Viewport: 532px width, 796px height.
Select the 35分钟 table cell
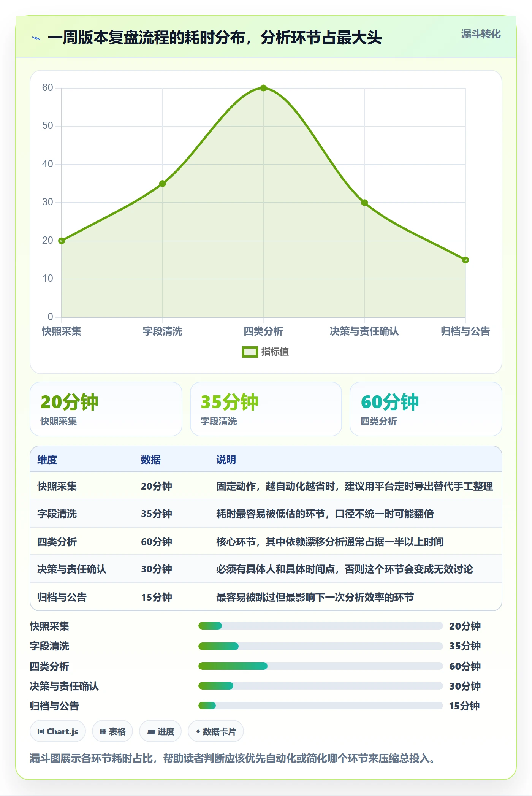(157, 514)
